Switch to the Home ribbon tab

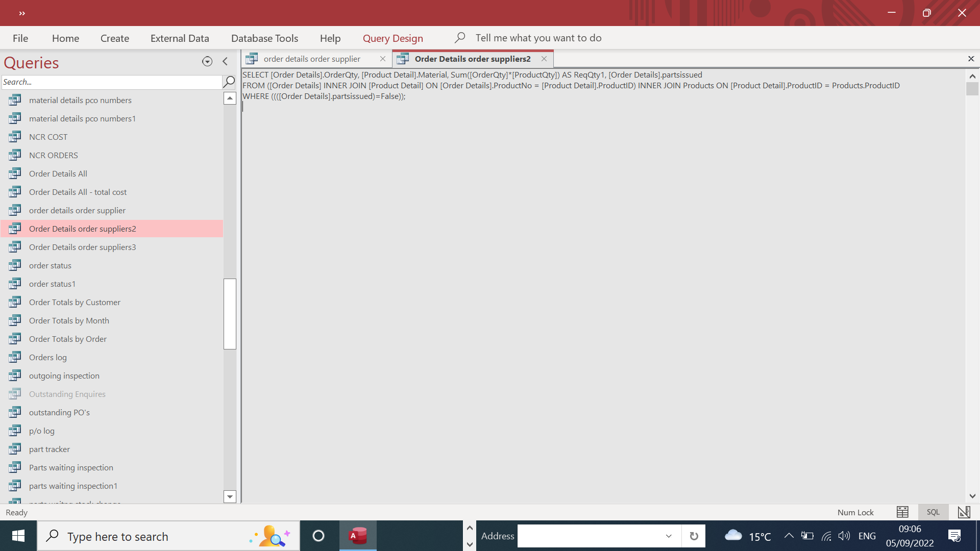pyautogui.click(x=65, y=38)
